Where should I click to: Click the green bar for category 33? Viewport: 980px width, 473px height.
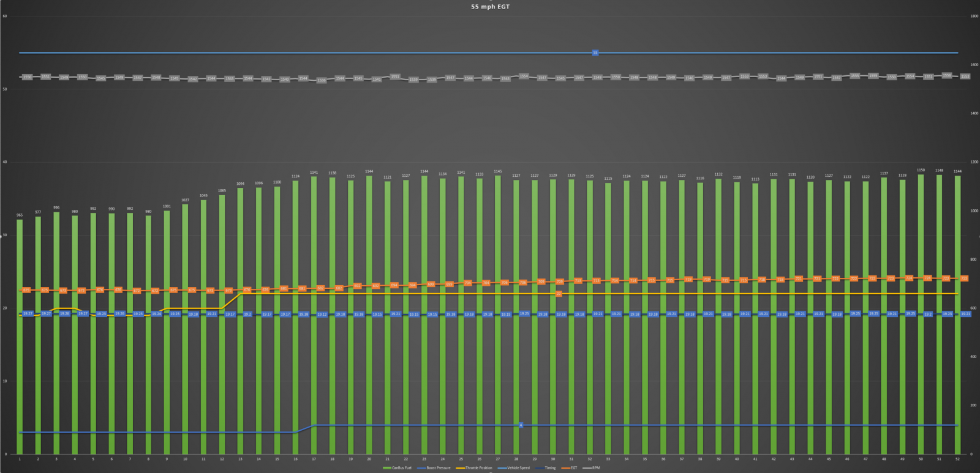608,318
